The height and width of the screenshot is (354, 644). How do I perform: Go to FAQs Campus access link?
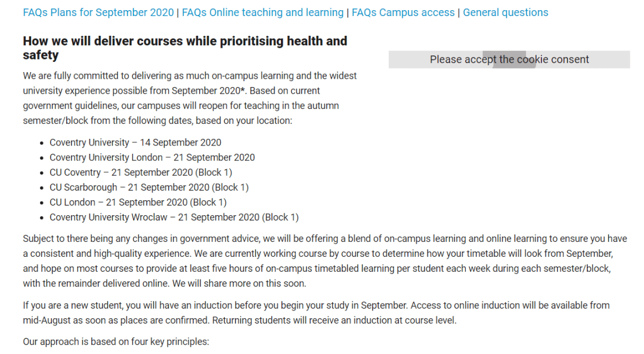click(403, 13)
